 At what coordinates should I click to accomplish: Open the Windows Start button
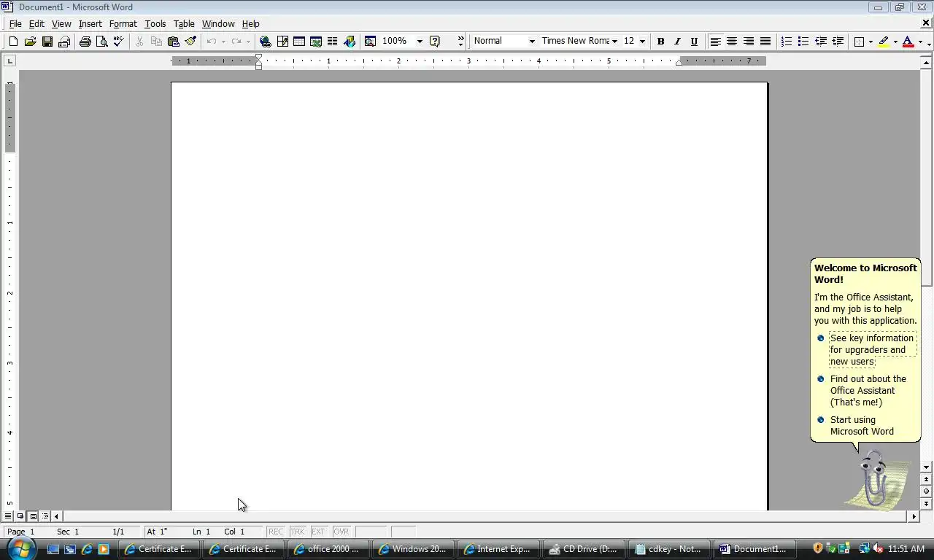tap(20, 548)
